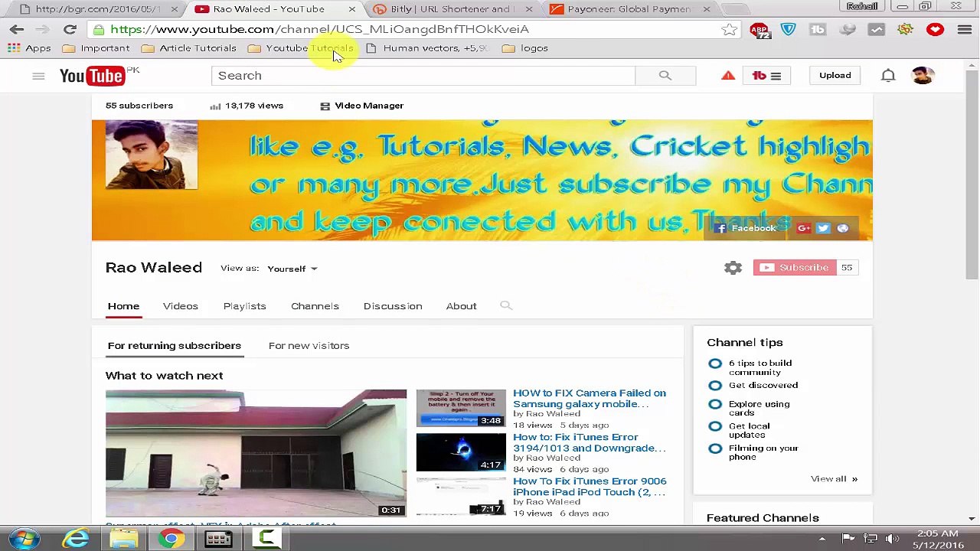Open the channel's Google+ link
Viewport: 980px width, 551px height.
[x=803, y=228]
